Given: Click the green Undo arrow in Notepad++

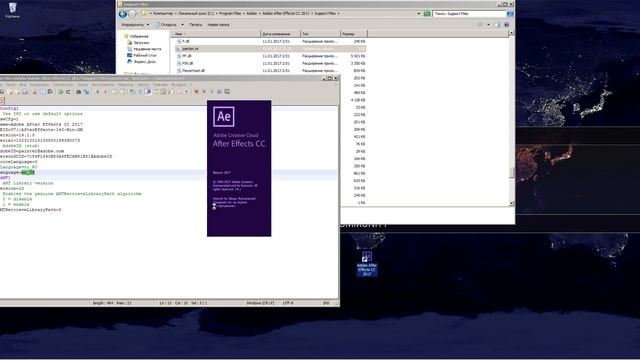Looking at the screenshot, I should (x=60, y=92).
